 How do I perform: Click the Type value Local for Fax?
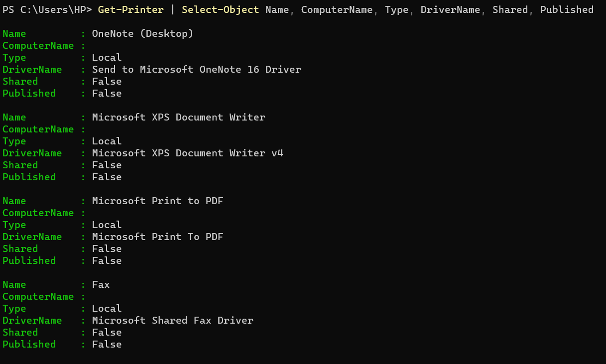107,309
